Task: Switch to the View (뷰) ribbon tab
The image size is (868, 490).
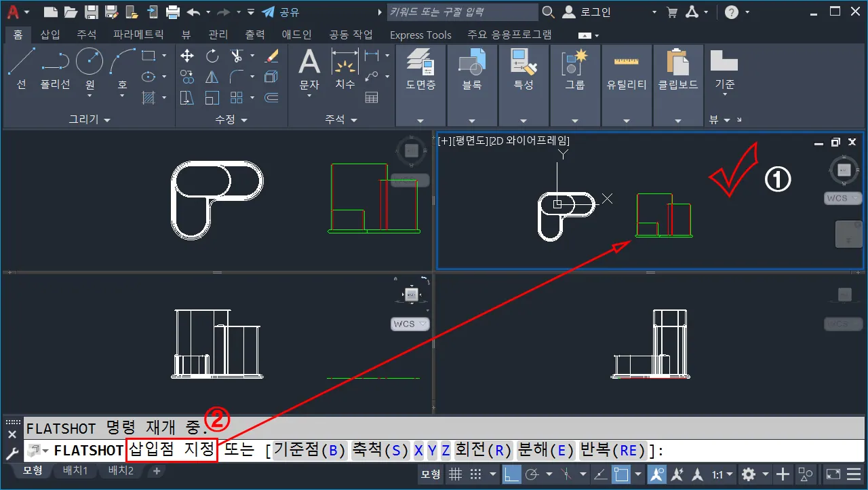Action: [x=186, y=35]
